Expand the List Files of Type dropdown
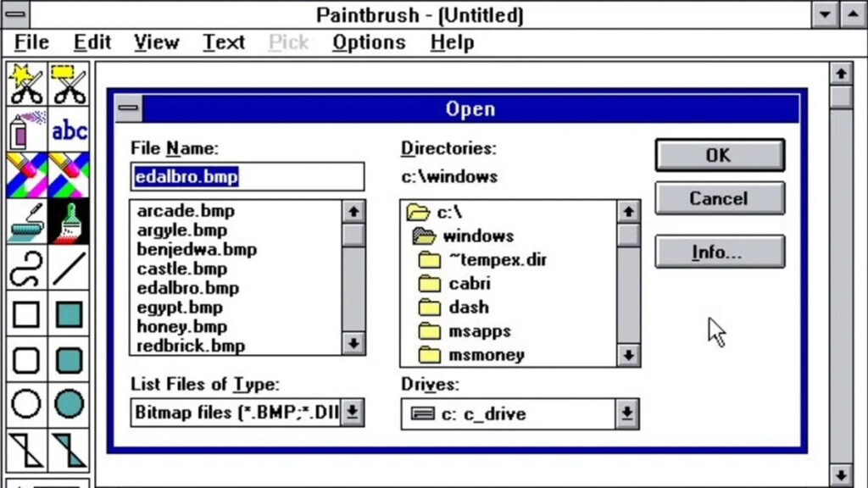The height and width of the screenshot is (488, 868). [352, 413]
